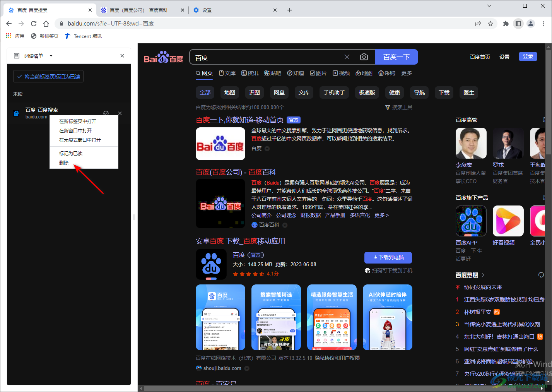The width and height of the screenshot is (552, 392).
Task: Go back with the browser back arrow
Action: (x=9, y=24)
